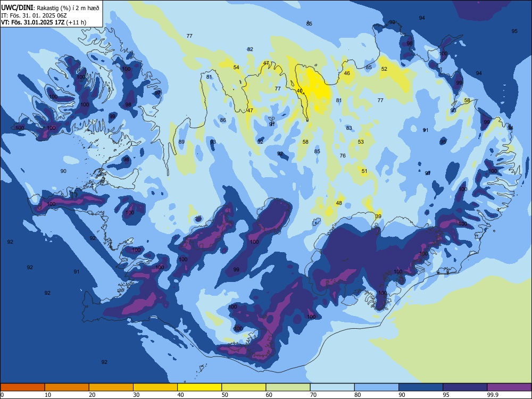Screen dimensions: 532x399
Task: Select the navy 95–99.9 legend swatch
Action: pos(465,387)
